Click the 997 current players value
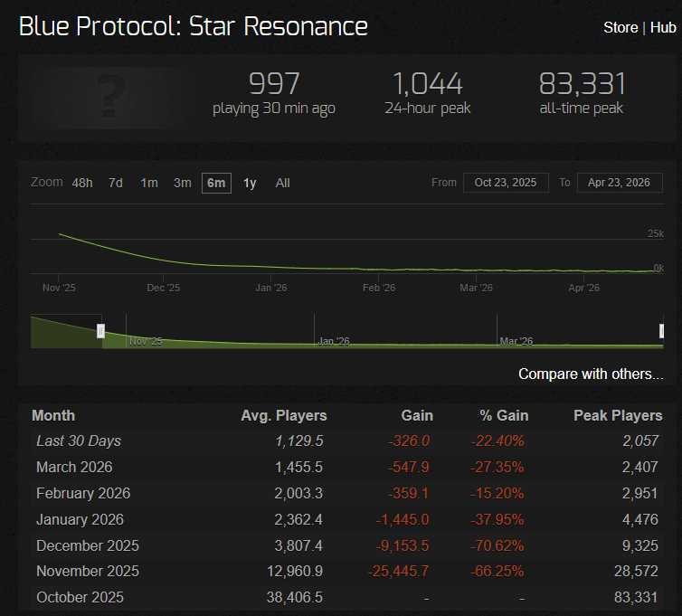The width and height of the screenshot is (682, 616). pyautogui.click(x=274, y=83)
